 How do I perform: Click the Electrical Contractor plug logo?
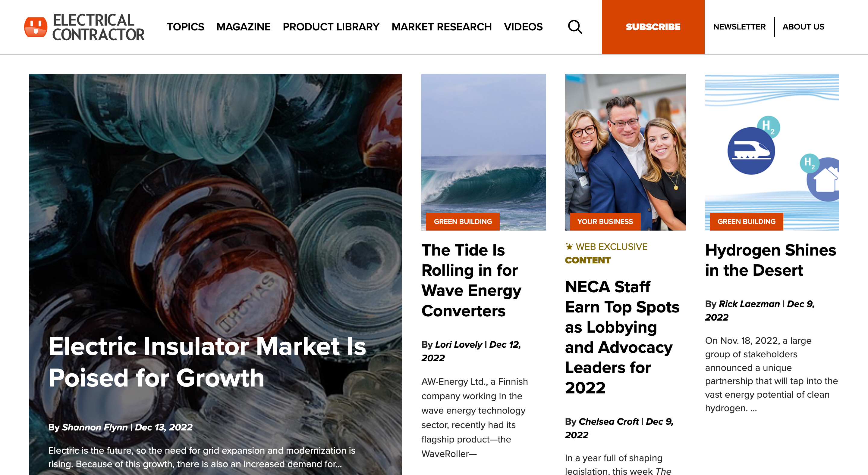point(36,27)
